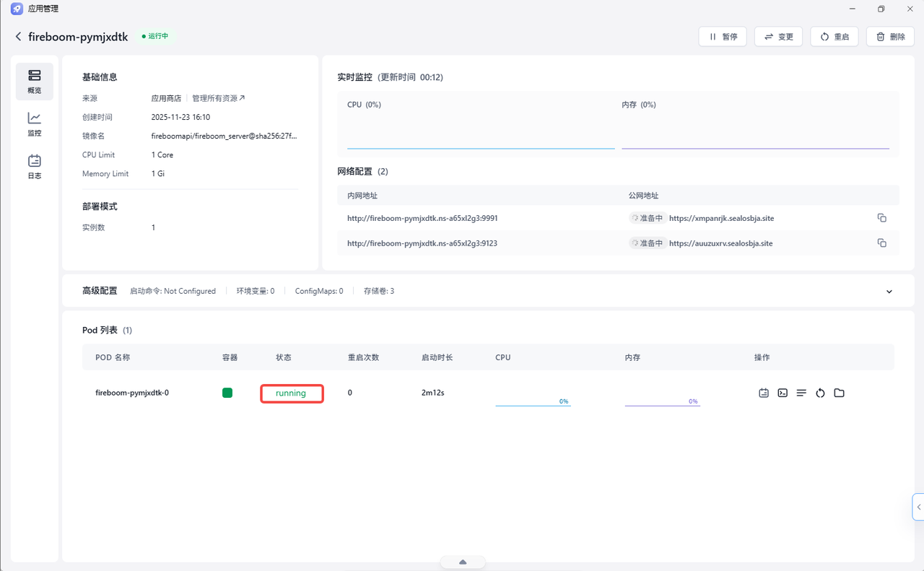Copy the auuzuxrv.sealosbja.site address

881,243
